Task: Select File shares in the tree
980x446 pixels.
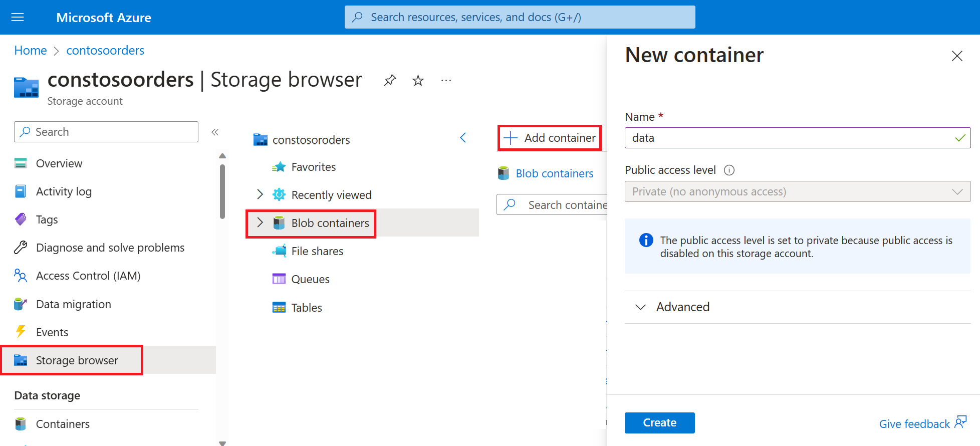Action: pos(317,251)
